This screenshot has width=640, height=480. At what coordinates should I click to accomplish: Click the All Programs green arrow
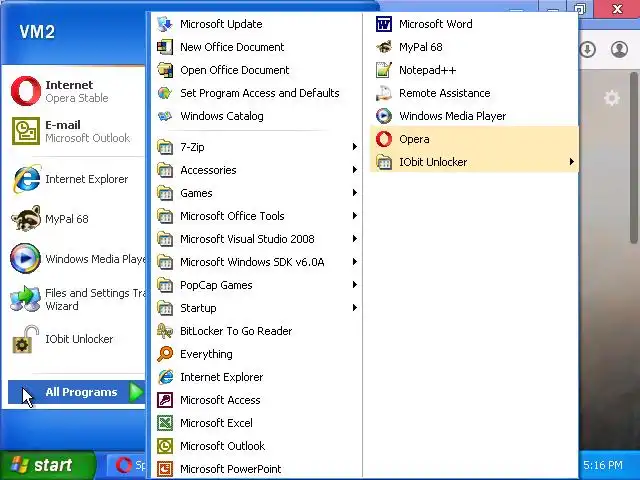[x=136, y=392]
